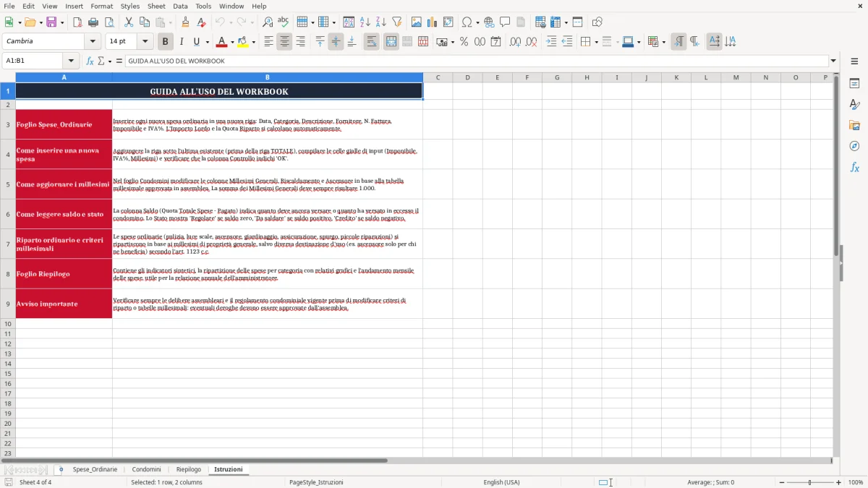Open the Font Name dropdown

click(x=93, y=42)
